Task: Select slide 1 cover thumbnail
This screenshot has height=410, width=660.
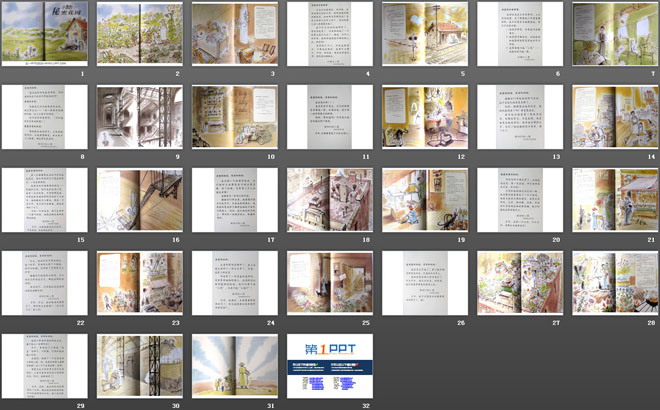Action: (45, 34)
